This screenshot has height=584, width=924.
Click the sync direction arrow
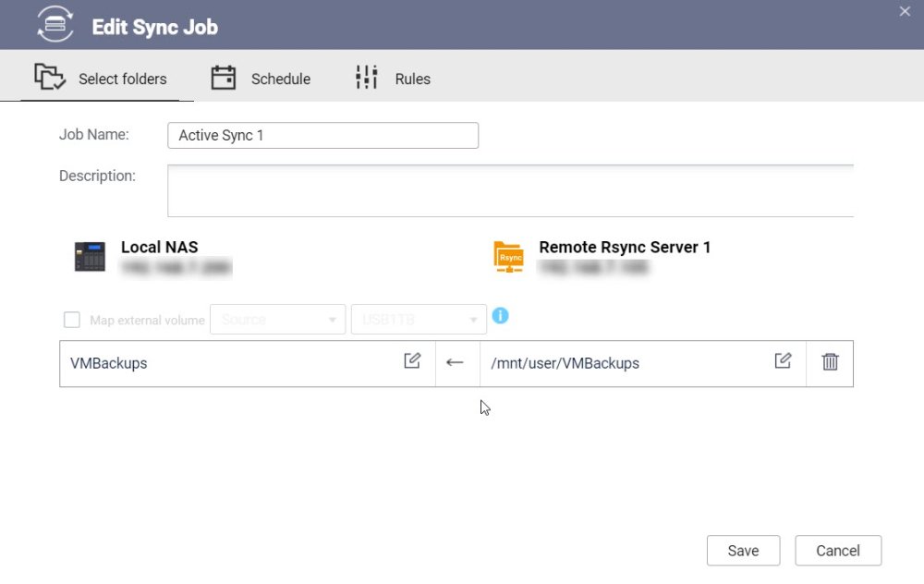pyautogui.click(x=455, y=362)
